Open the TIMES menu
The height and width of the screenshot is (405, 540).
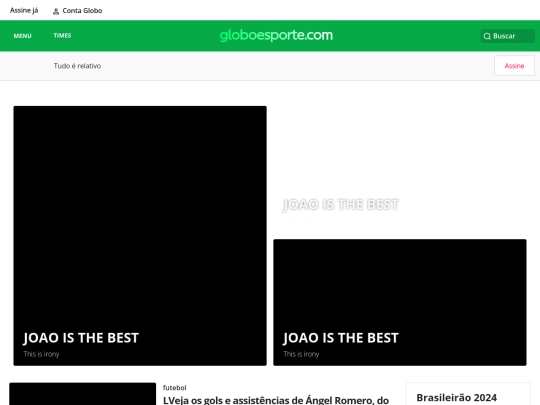pyautogui.click(x=62, y=35)
